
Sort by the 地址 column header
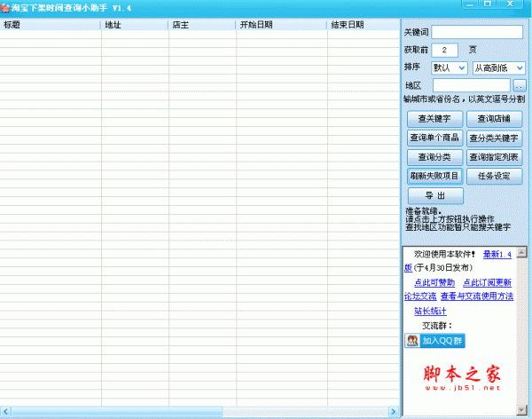135,25
